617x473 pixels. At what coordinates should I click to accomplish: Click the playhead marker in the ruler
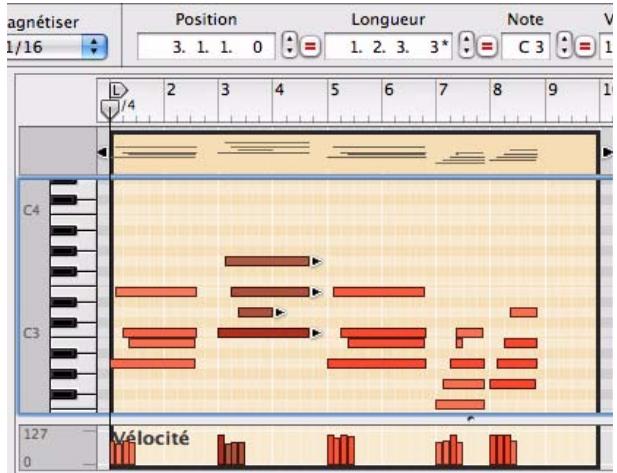coord(110,109)
